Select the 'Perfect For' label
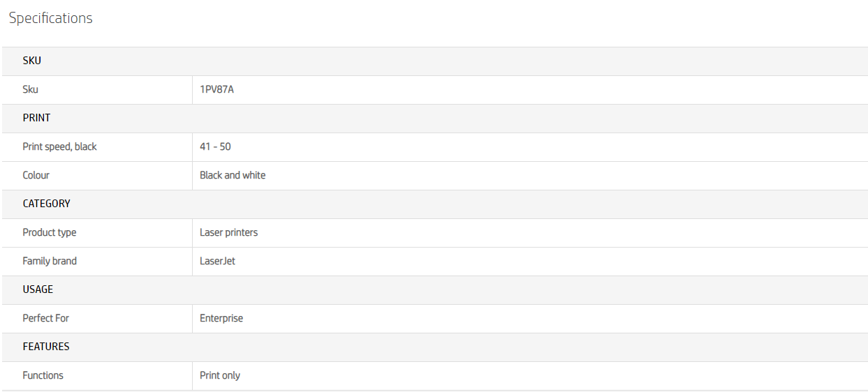The width and height of the screenshot is (868, 392). 45,318
